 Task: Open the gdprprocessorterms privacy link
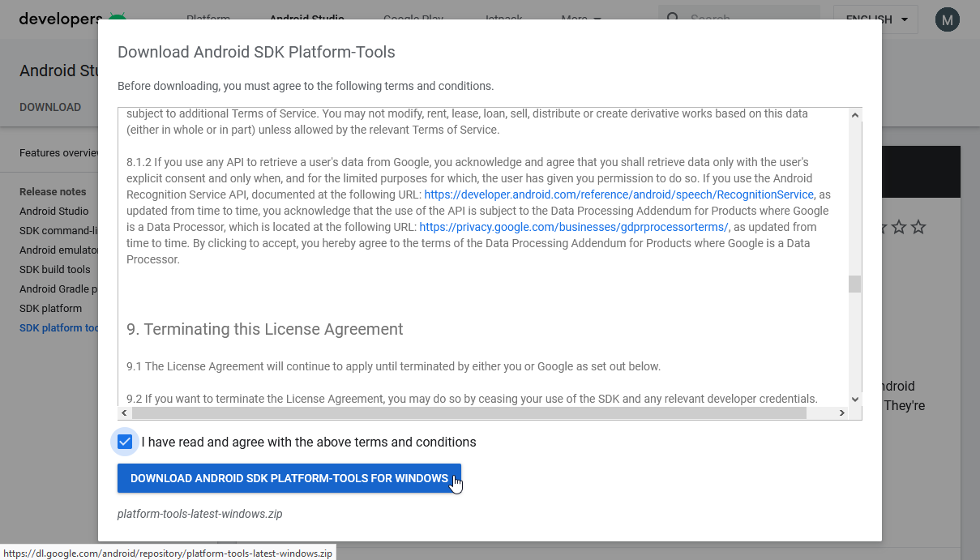(x=574, y=227)
